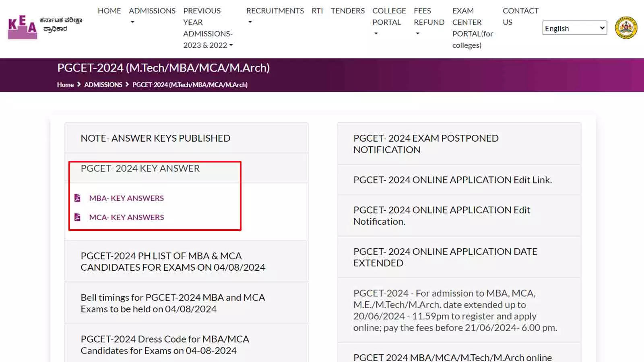Viewport: 644px width, 362px height.
Task: Click the Karnataka government emblem icon
Action: click(626, 28)
